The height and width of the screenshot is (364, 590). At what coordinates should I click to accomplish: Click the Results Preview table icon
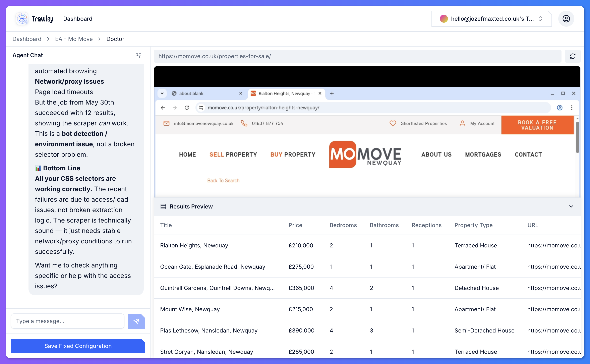163,206
